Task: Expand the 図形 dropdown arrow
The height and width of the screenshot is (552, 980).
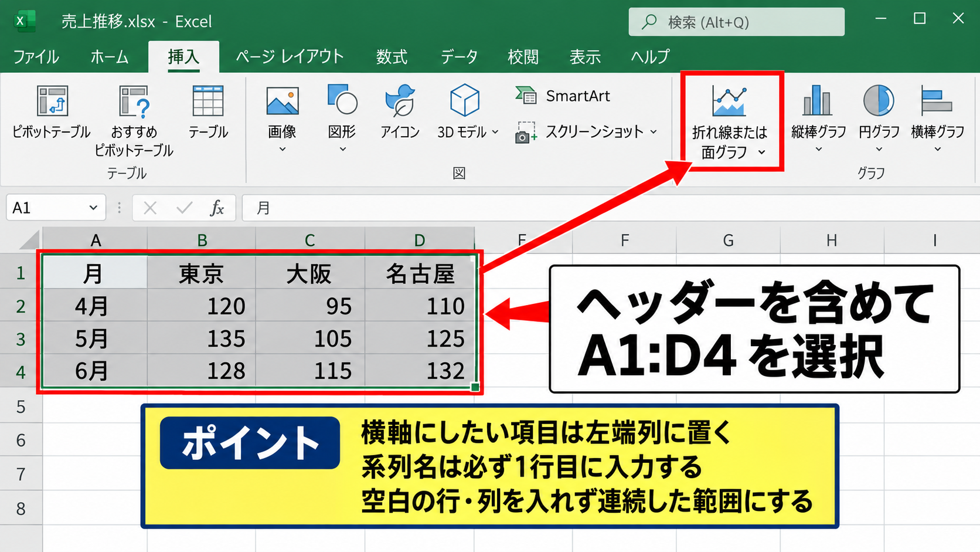Action: coord(343,150)
